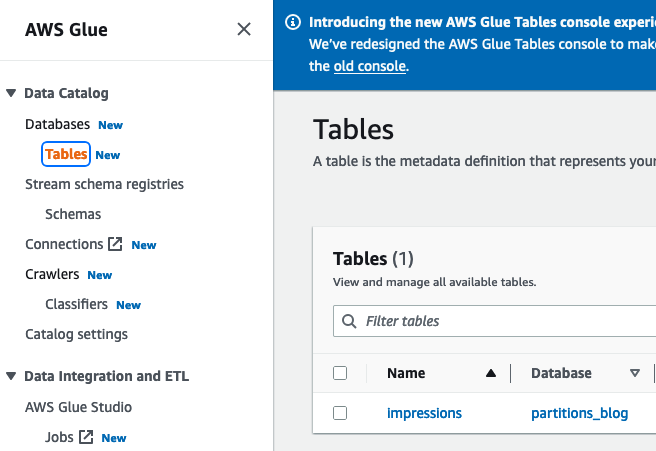Click the Filter tables search field
The height and width of the screenshot is (451, 656).
tap(500, 321)
